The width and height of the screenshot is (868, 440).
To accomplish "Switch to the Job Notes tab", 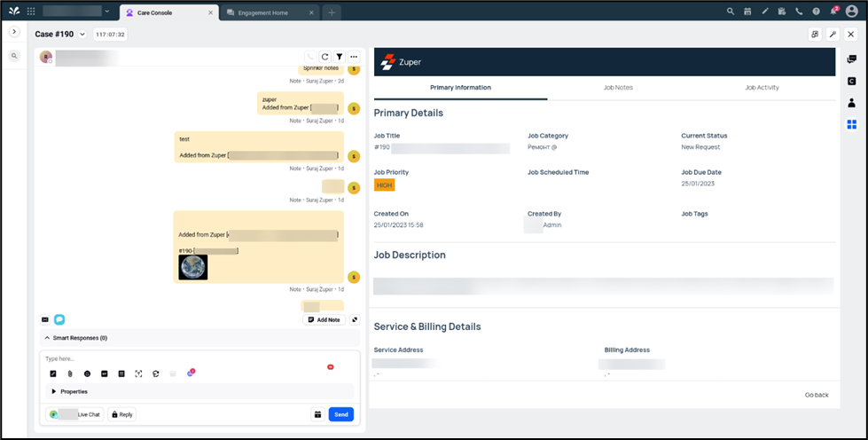I will coord(617,88).
